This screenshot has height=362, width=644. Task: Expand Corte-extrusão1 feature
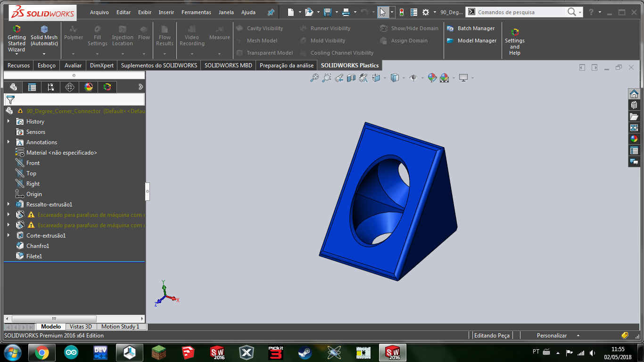click(x=8, y=236)
